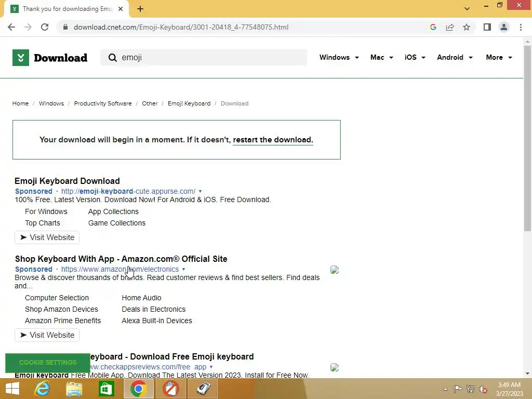
Task: Open the 'Computer Selection' sitelink
Action: click(57, 298)
